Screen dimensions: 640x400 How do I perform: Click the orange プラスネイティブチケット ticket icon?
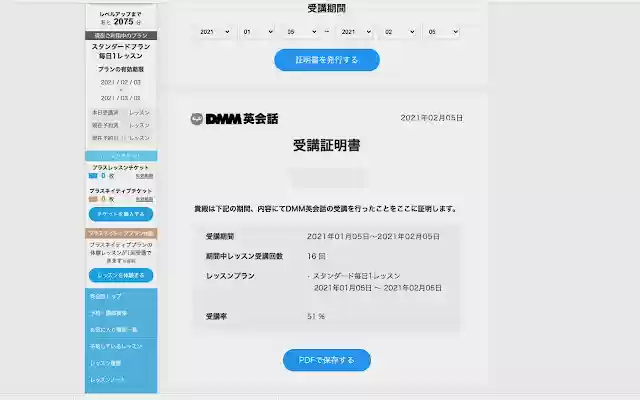(93, 199)
